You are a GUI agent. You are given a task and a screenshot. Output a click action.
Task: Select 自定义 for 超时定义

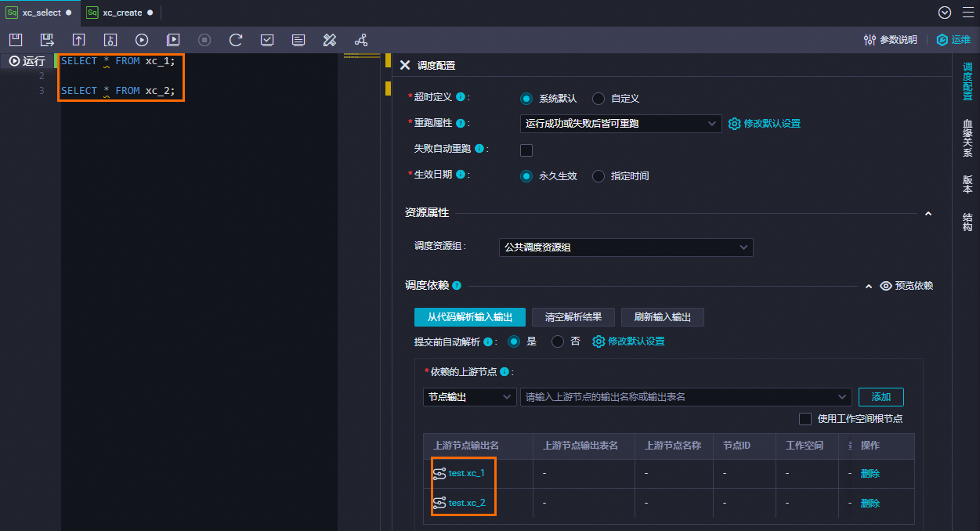598,99
